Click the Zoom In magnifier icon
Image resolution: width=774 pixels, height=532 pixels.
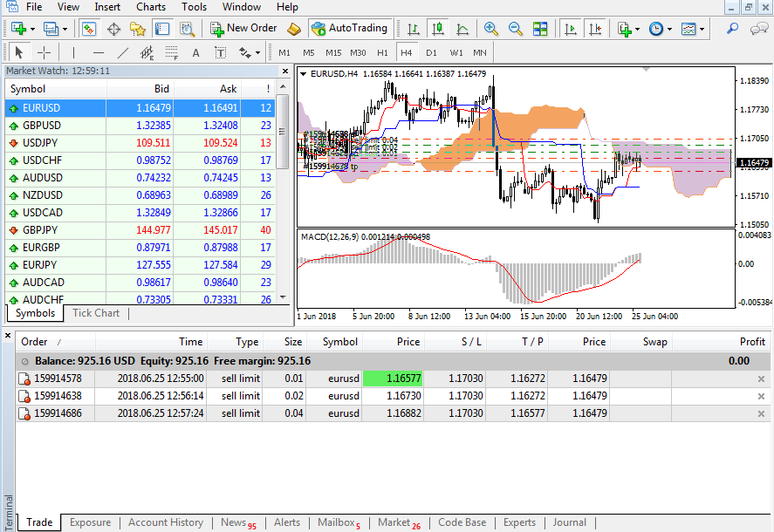click(x=490, y=29)
